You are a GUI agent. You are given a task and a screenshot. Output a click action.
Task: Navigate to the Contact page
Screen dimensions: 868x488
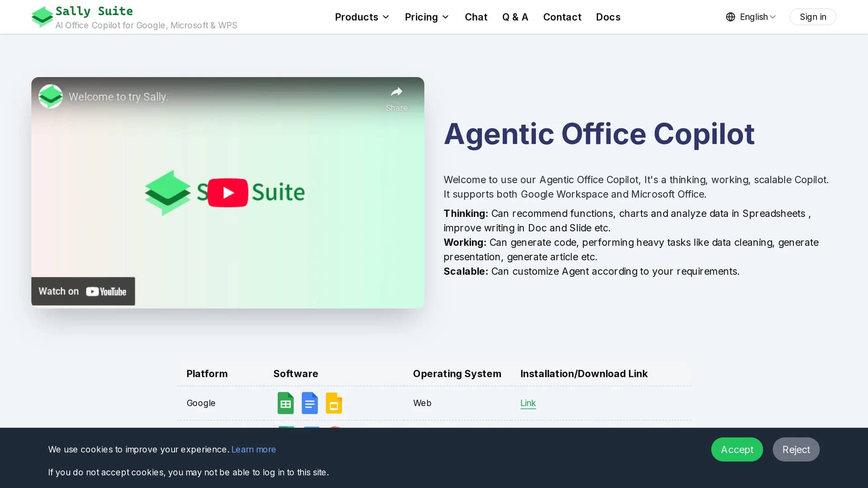[x=562, y=17]
